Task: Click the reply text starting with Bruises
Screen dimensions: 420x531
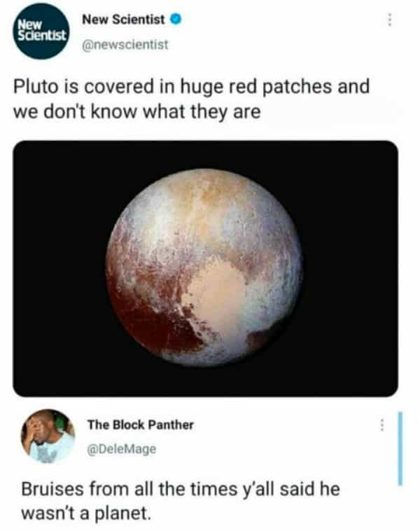Action: coord(181,501)
